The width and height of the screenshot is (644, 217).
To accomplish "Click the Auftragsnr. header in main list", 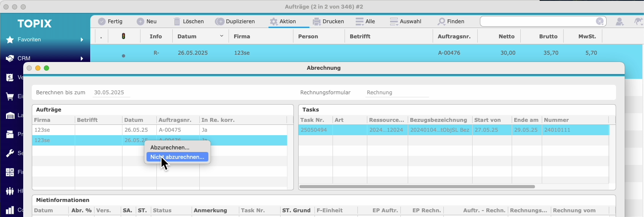I will coord(455,37).
